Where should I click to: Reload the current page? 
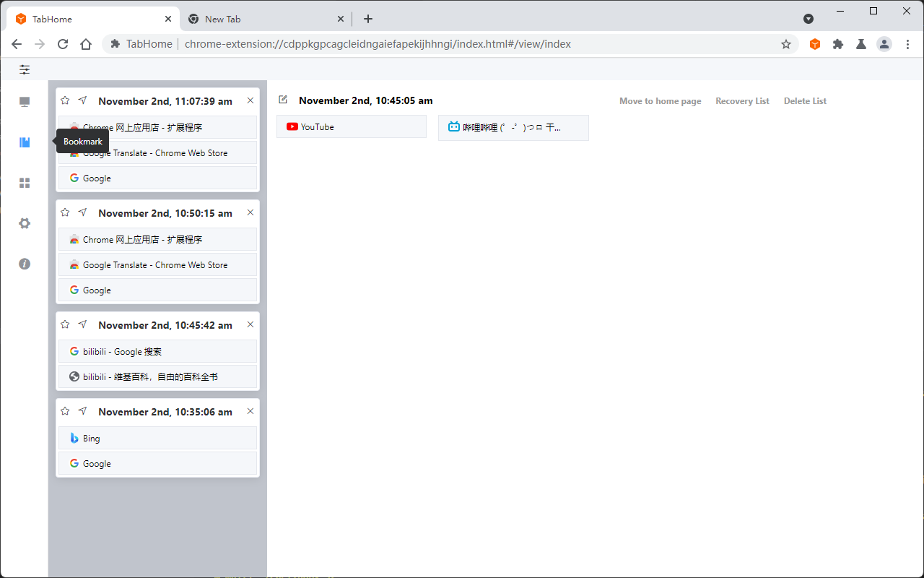(x=63, y=44)
